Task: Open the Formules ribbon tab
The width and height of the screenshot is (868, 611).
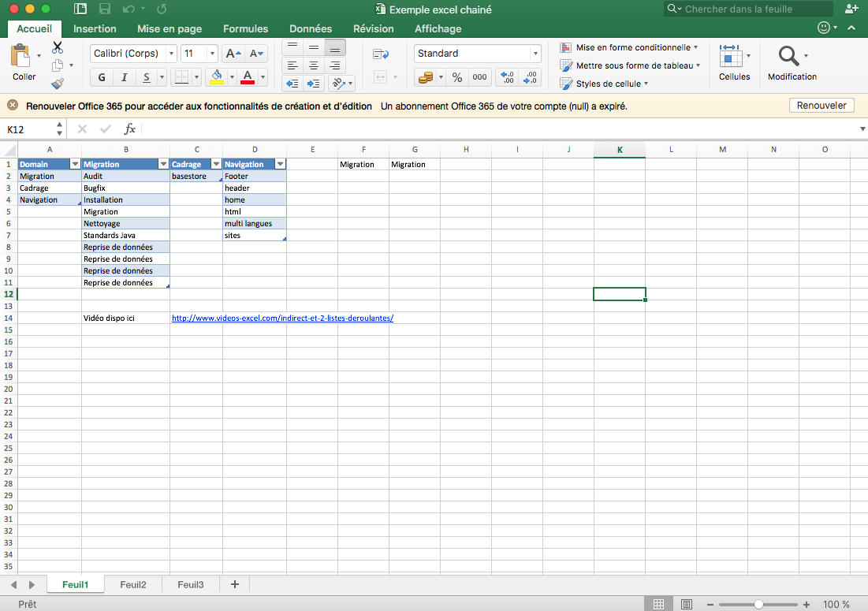Action: pos(245,29)
